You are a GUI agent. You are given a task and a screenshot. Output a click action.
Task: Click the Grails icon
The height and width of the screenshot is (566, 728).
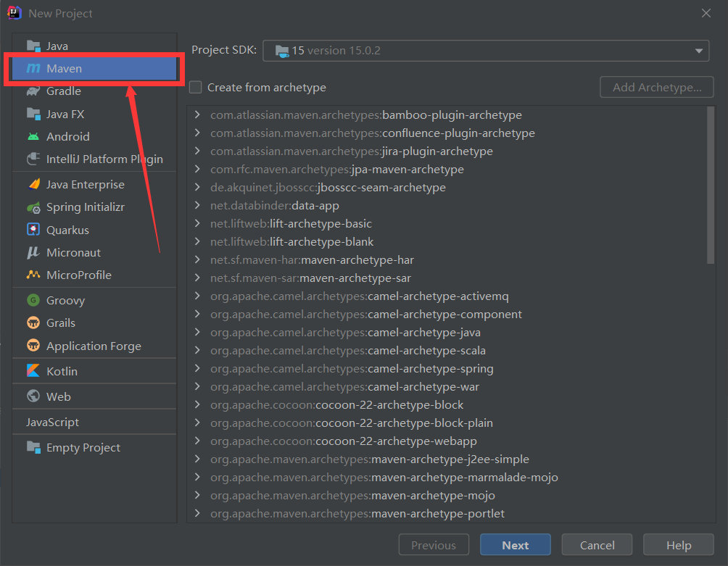pos(33,322)
